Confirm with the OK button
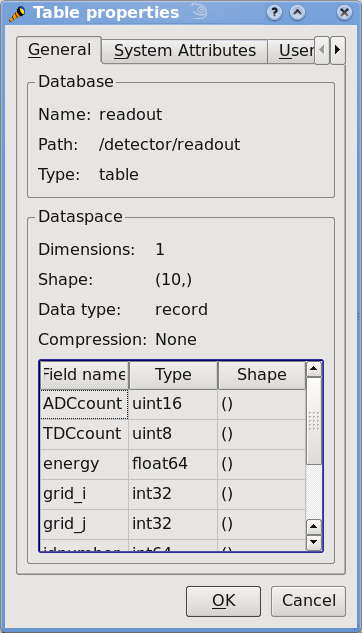Image resolution: width=362 pixels, height=633 pixels. point(224,601)
